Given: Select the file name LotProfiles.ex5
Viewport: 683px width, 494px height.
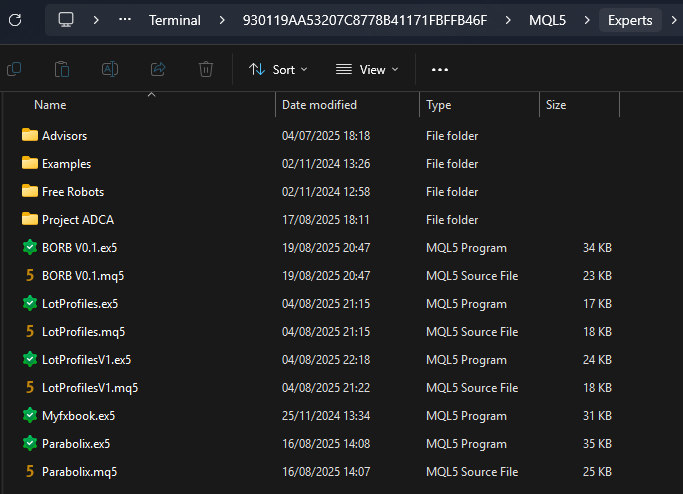Looking at the screenshot, I should (x=80, y=304).
